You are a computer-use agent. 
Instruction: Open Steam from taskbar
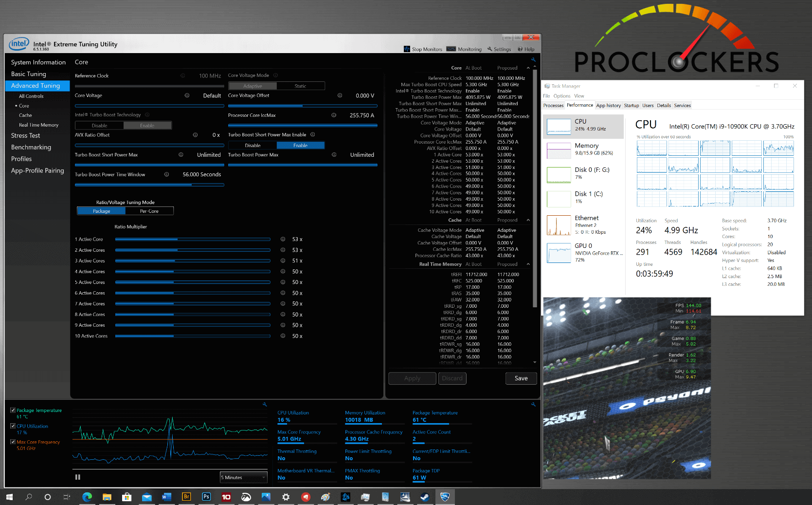(425, 497)
